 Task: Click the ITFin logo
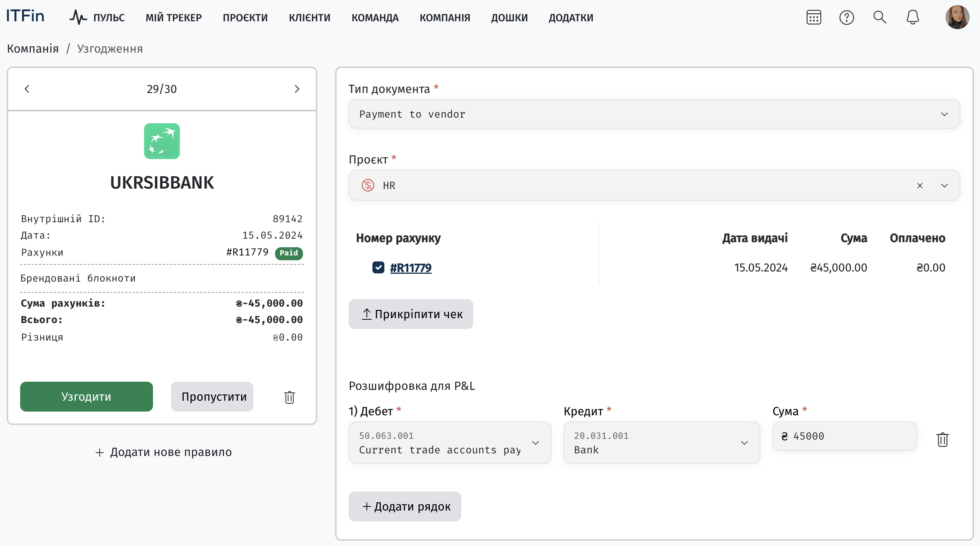point(25,16)
